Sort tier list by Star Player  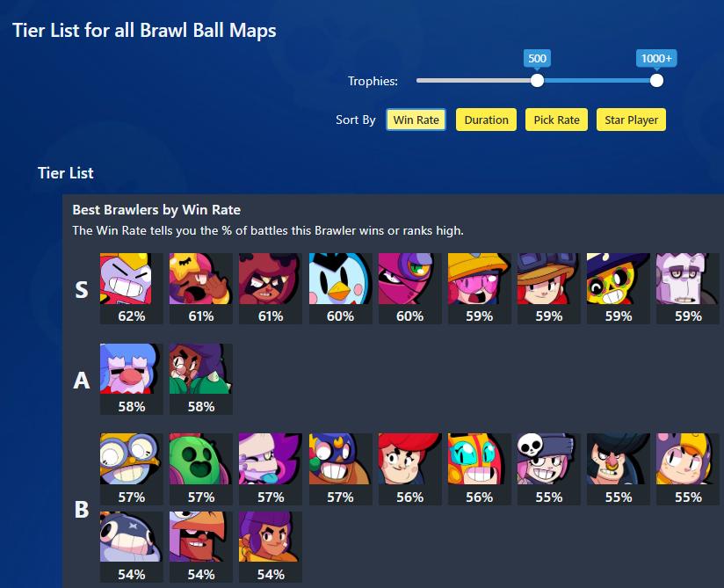coord(631,120)
